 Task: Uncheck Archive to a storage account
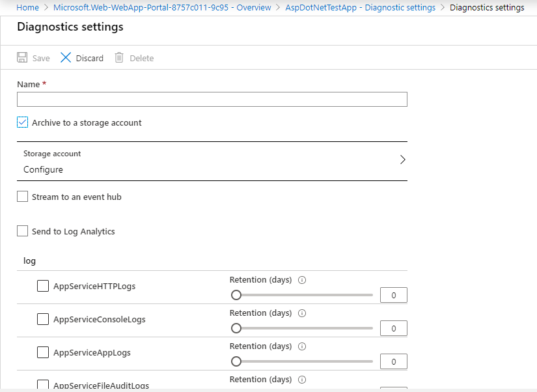pos(22,122)
